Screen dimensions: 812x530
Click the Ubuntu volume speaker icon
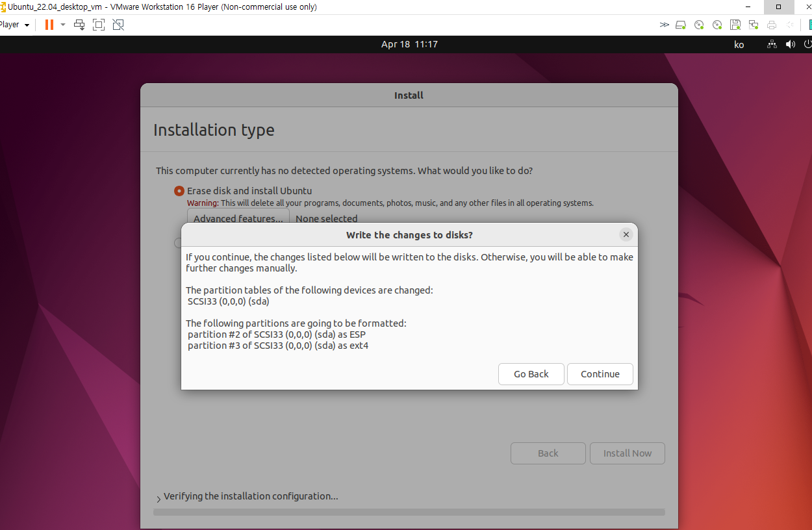coord(791,44)
